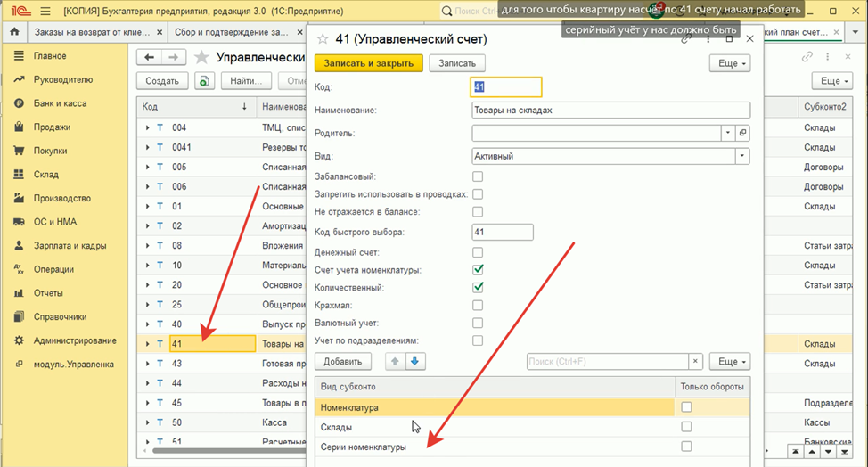Switch to Заказы на возврат tab

tap(92, 32)
